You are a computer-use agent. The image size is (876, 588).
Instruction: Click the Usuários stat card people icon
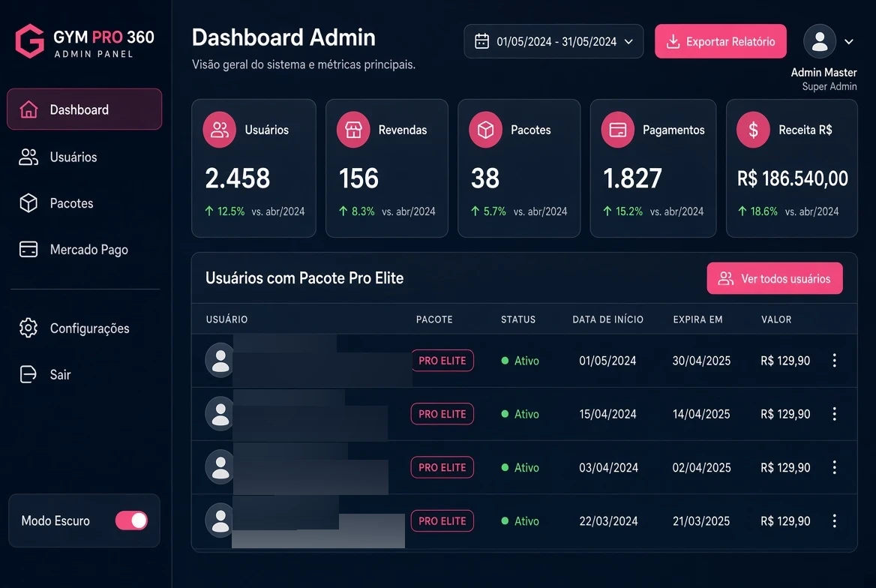point(220,130)
